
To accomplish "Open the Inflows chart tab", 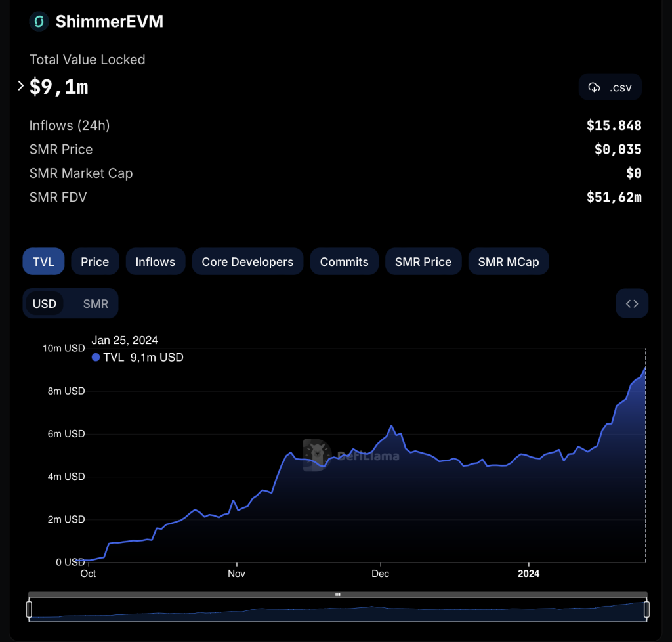I will click(155, 261).
